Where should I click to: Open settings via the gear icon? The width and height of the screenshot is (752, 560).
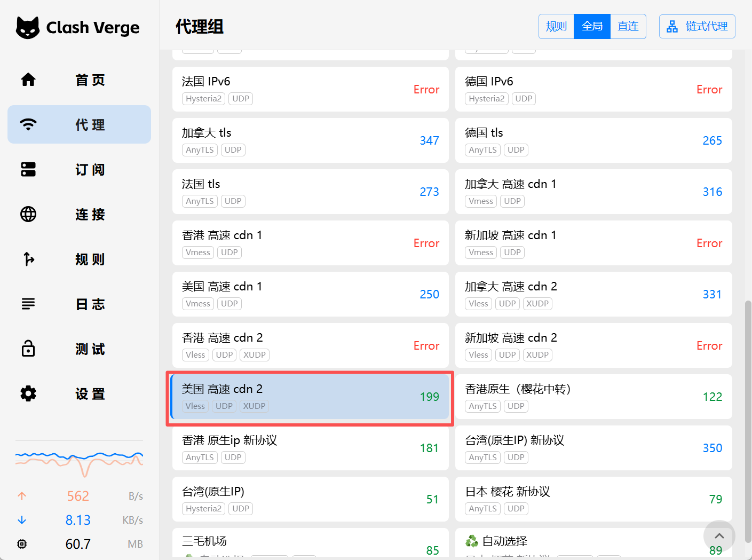coord(28,393)
